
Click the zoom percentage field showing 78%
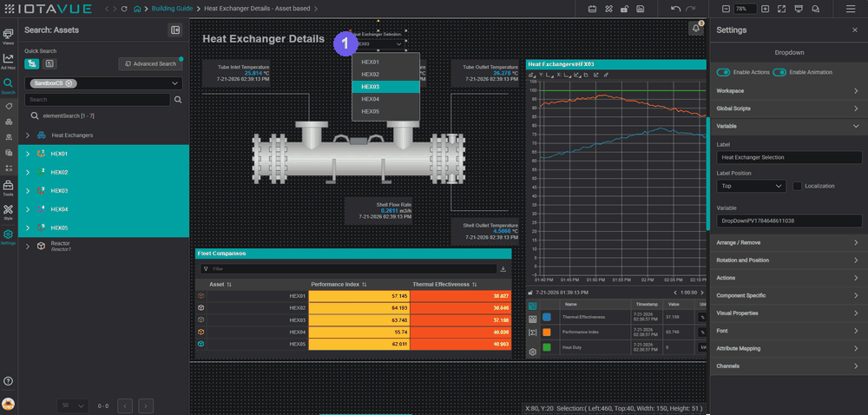[746, 9]
